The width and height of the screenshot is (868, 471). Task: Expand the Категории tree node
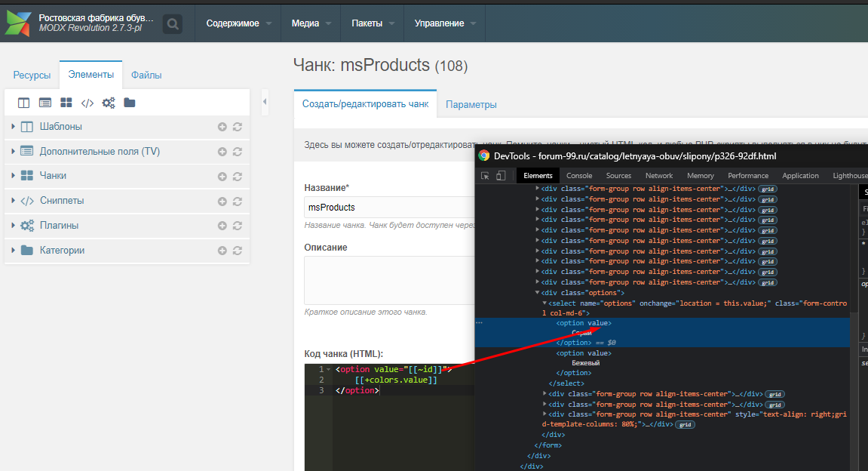[x=13, y=250]
